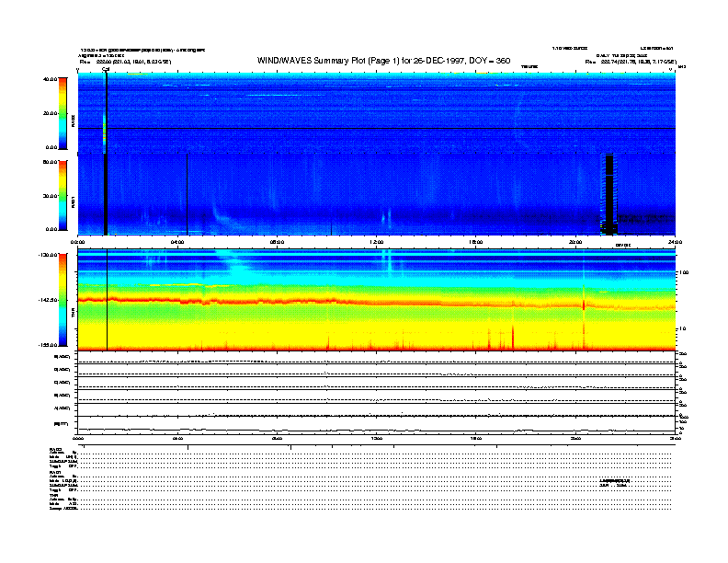Click the 10 label on THR right axis

pos(682,329)
